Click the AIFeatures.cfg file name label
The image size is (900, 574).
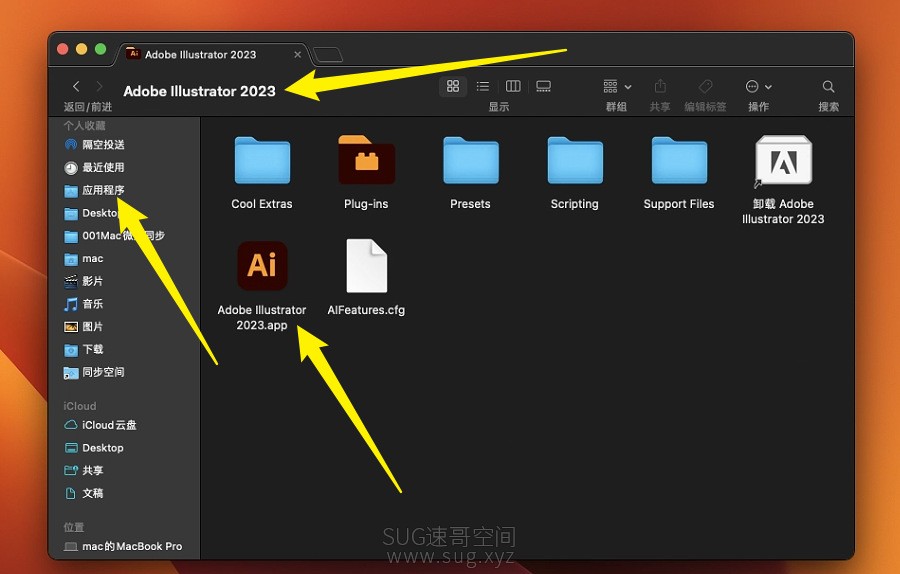coord(366,310)
